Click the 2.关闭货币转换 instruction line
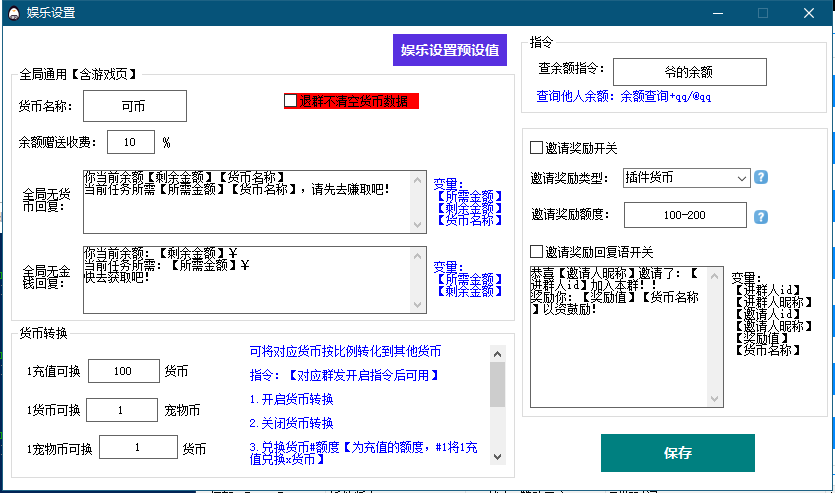 coord(291,423)
